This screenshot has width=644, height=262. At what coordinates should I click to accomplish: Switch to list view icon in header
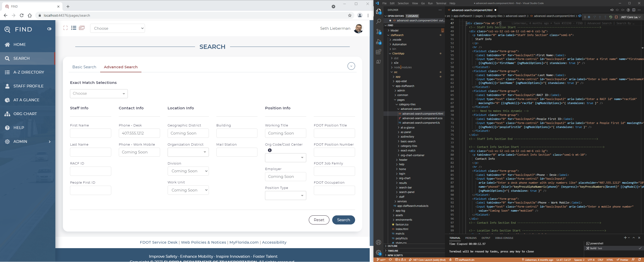coord(73,28)
